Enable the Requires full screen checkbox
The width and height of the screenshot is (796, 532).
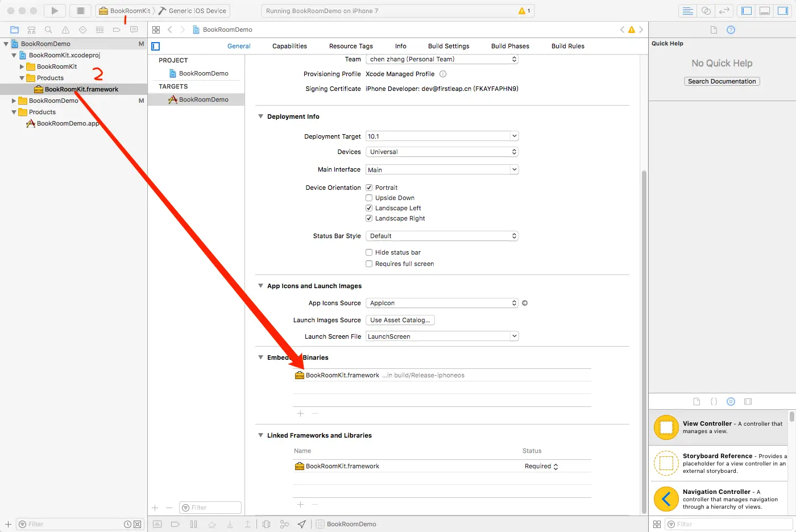pyautogui.click(x=369, y=264)
